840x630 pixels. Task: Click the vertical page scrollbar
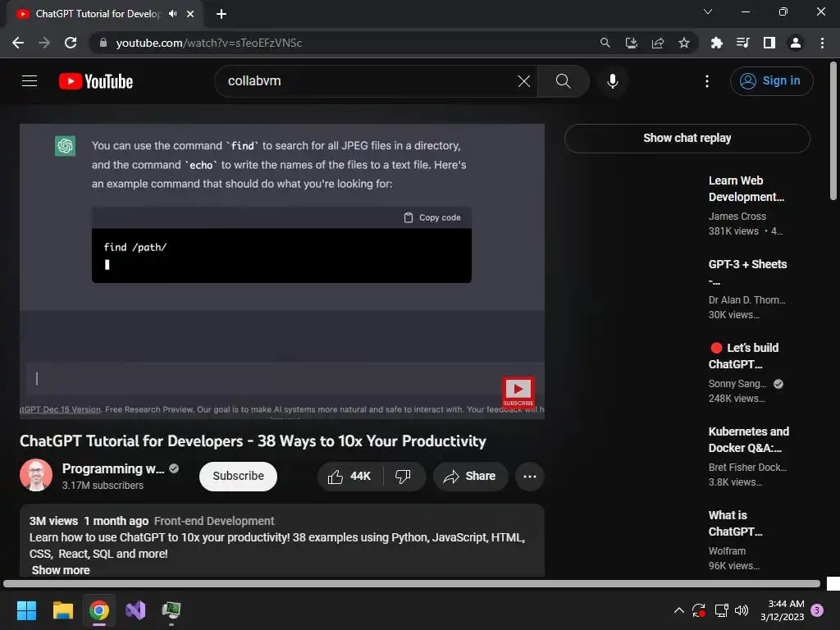(833, 131)
